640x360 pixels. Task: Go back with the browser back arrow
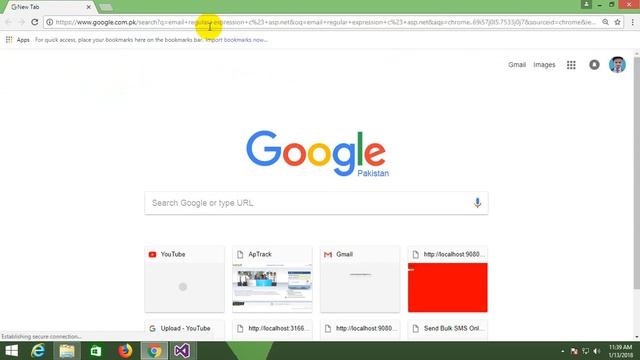click(9, 22)
